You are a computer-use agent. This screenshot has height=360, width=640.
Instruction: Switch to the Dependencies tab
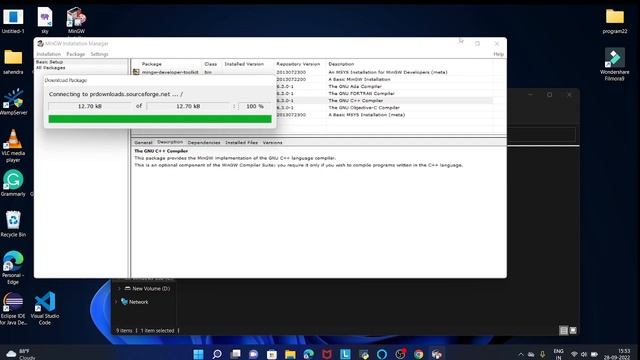coord(204,142)
